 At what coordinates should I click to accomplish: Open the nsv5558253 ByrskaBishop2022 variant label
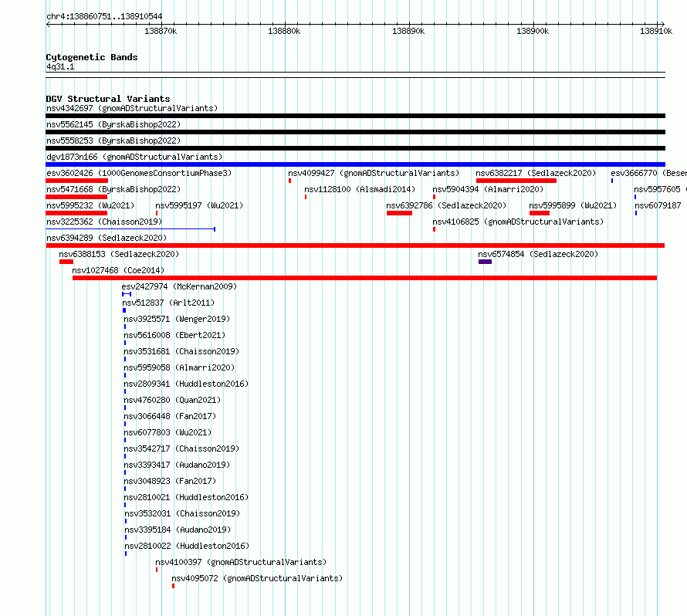pyautogui.click(x=113, y=140)
